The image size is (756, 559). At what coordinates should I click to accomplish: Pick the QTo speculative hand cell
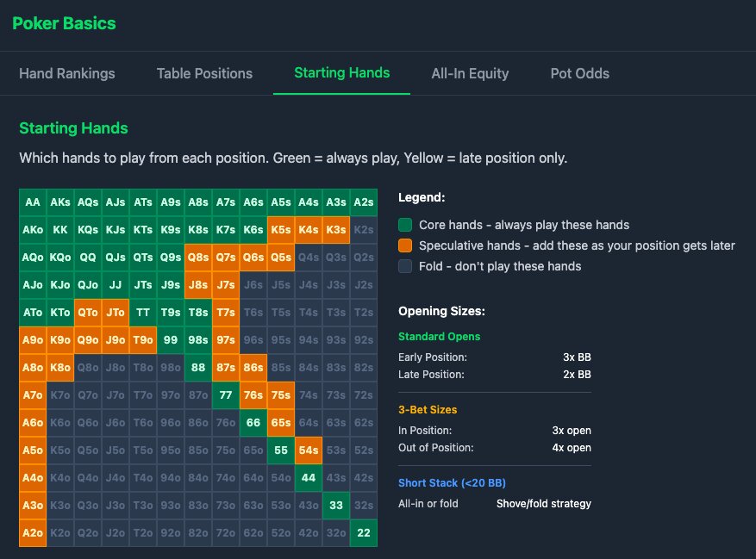88,313
